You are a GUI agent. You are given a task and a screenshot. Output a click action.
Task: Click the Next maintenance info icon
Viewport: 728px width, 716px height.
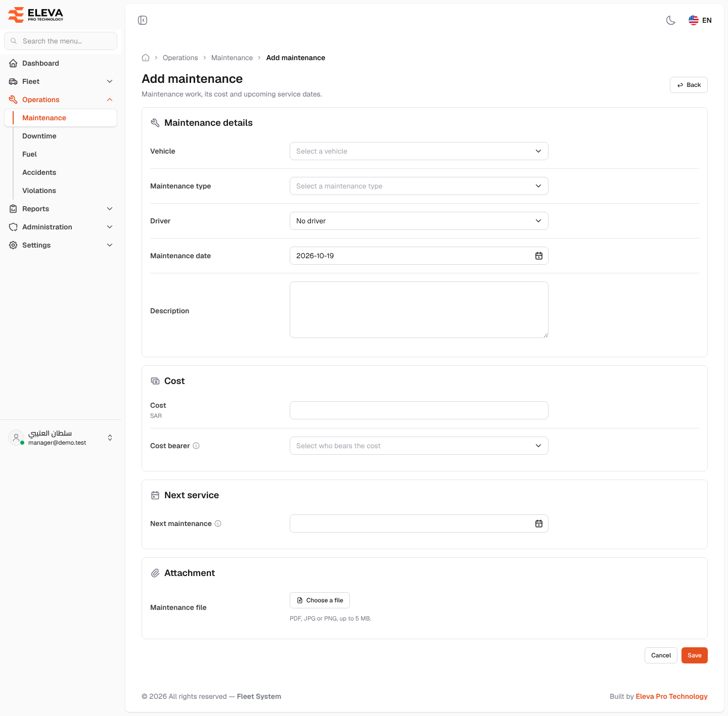click(x=218, y=523)
